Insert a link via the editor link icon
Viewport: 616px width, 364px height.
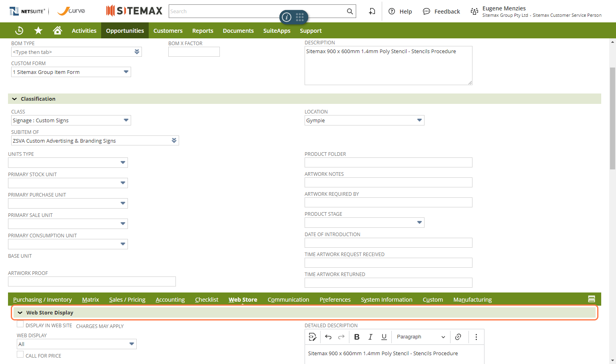[458, 337]
